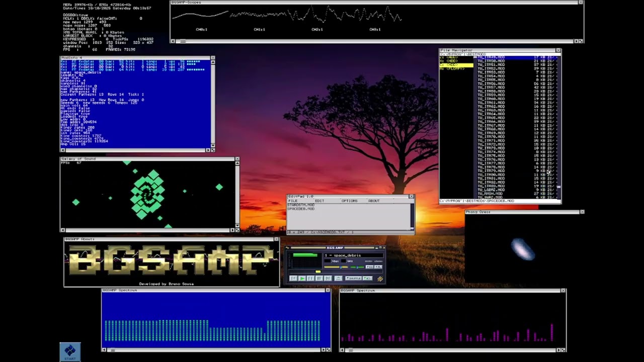Screen dimensions: 644x362
Task: Open the BGS AMP top-left menu icon
Action: [287, 247]
